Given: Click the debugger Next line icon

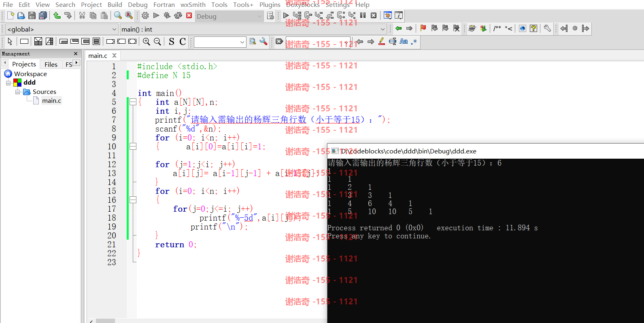Looking at the screenshot, I should click(x=308, y=15).
